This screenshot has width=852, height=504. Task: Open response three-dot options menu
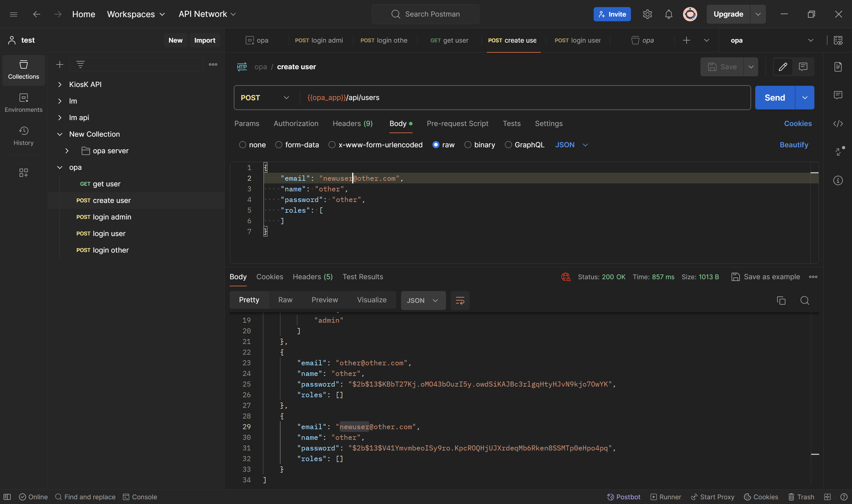pyautogui.click(x=813, y=277)
